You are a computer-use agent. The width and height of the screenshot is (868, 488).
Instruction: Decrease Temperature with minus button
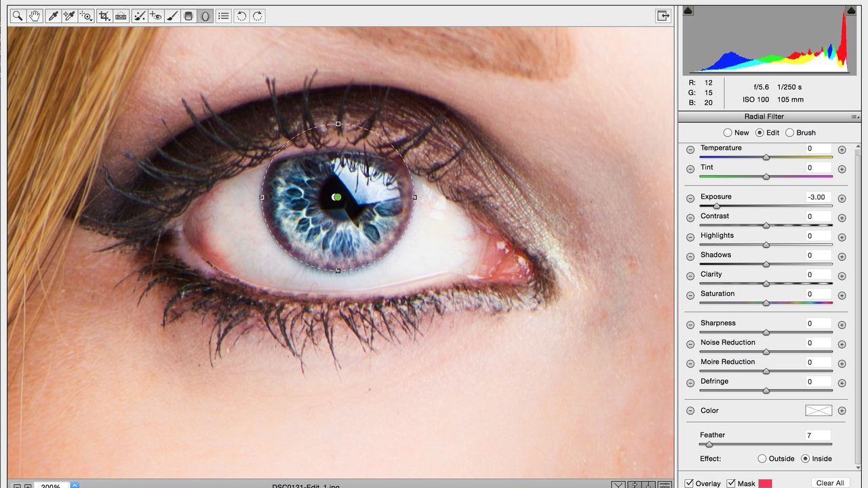coord(690,150)
